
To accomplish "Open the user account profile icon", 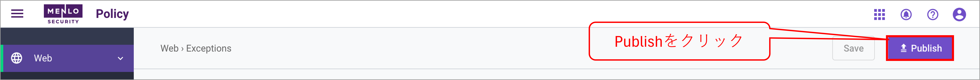I will (959, 14).
